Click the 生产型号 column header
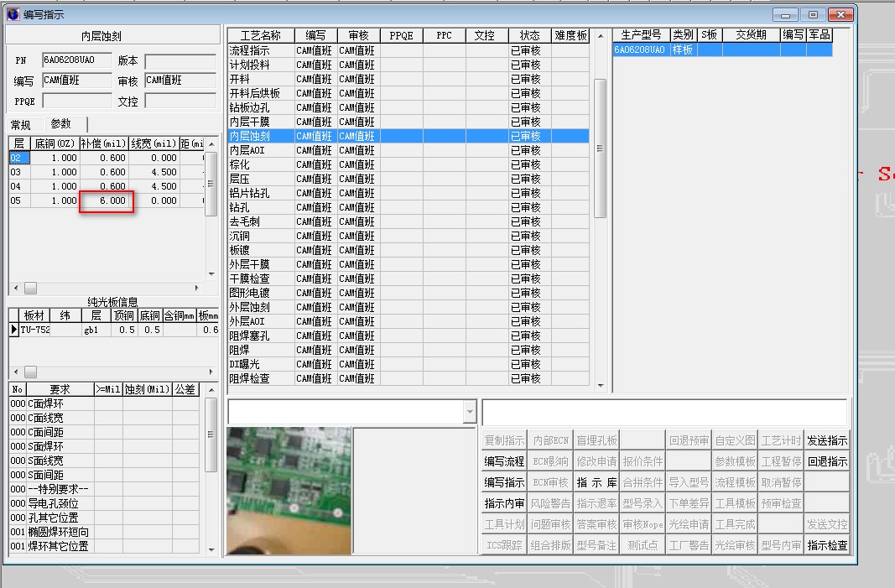895x588 pixels. point(641,35)
